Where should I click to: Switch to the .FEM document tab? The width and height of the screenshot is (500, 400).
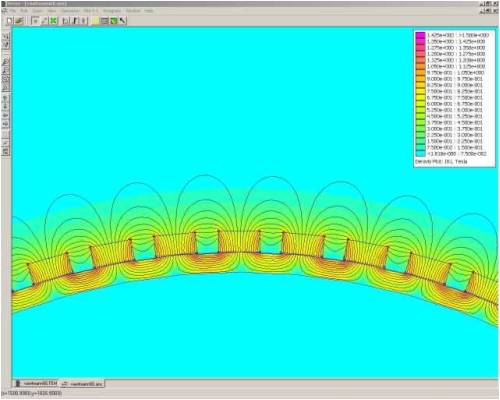coord(37,383)
